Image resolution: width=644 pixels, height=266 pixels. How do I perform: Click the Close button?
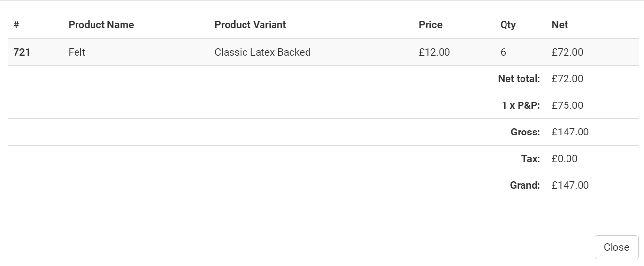point(616,247)
